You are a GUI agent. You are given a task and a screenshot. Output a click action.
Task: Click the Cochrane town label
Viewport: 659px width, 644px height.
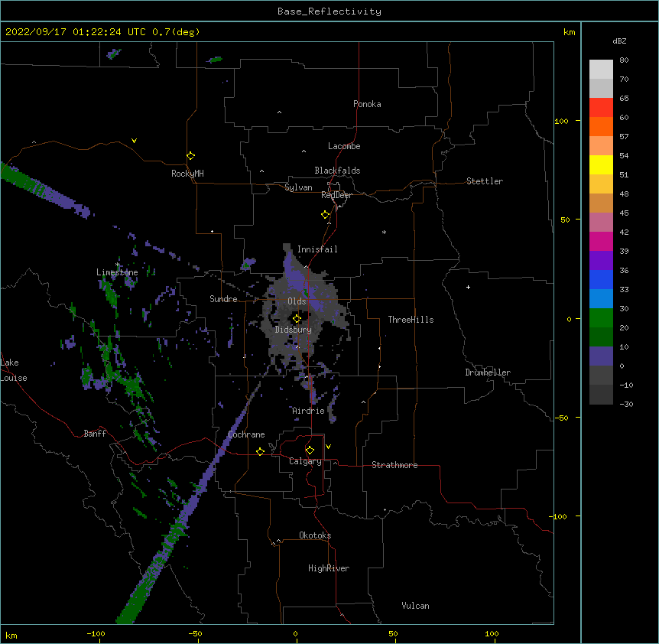pos(246,434)
